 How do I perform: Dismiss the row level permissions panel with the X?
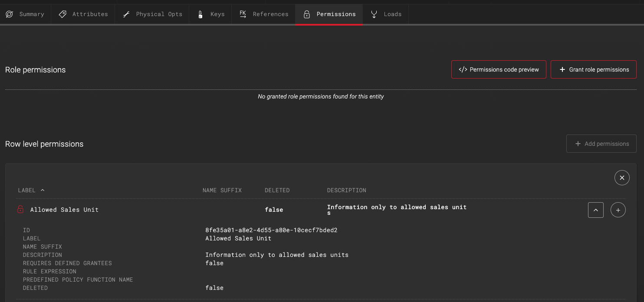pyautogui.click(x=622, y=177)
